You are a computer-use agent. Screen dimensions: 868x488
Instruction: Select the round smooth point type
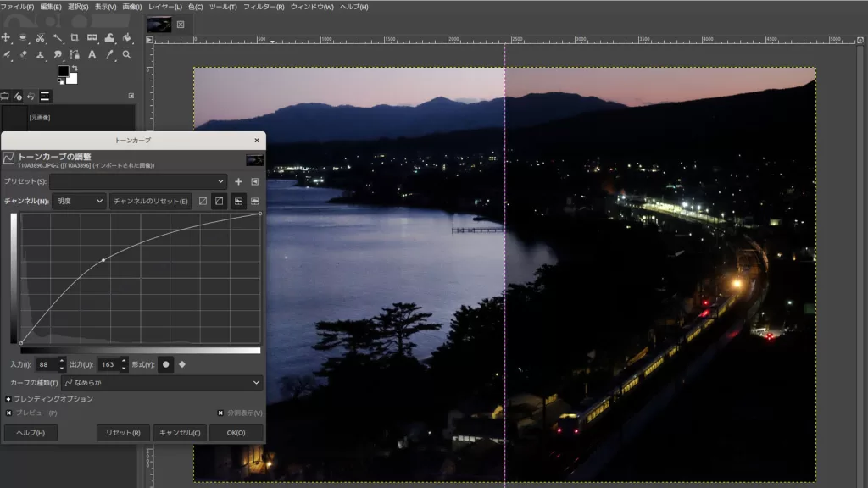click(166, 364)
